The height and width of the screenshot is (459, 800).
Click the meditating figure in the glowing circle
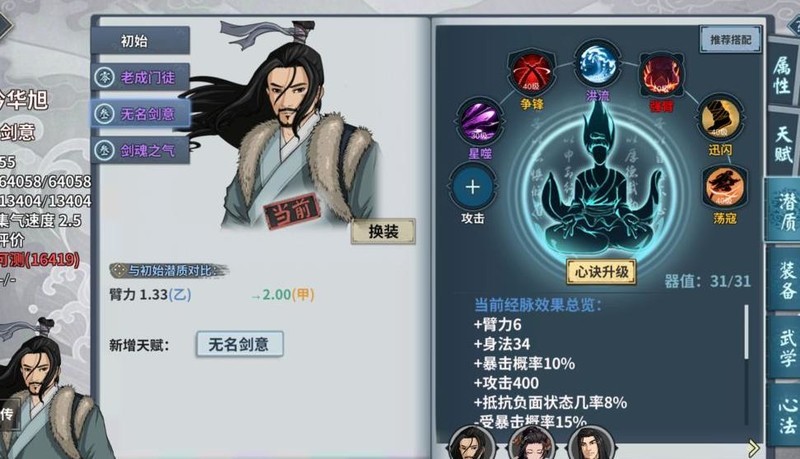coord(602,184)
